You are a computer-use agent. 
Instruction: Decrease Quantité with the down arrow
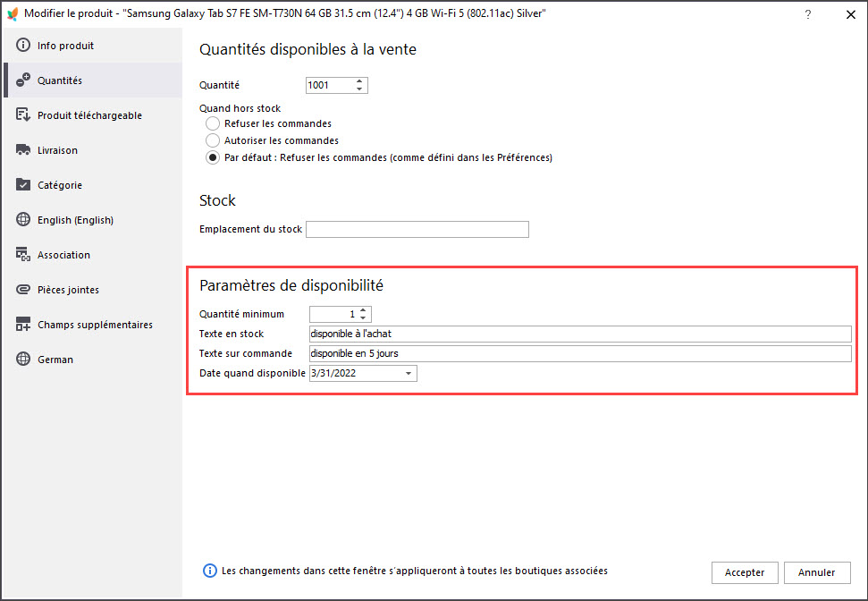click(x=359, y=89)
